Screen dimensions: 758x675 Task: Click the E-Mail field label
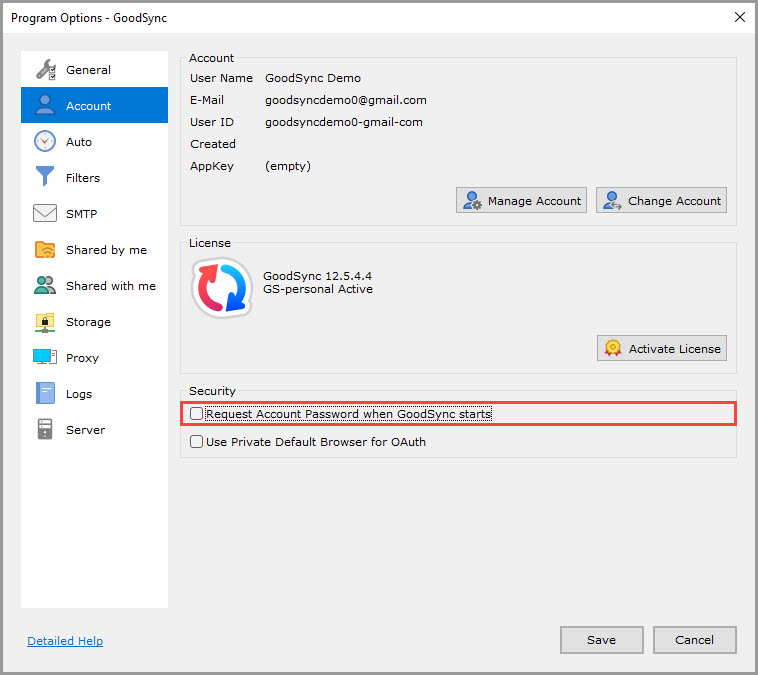[206, 100]
